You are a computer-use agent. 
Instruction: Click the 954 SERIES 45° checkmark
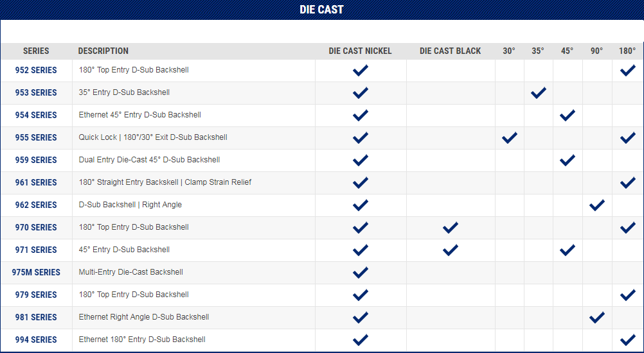point(567,115)
